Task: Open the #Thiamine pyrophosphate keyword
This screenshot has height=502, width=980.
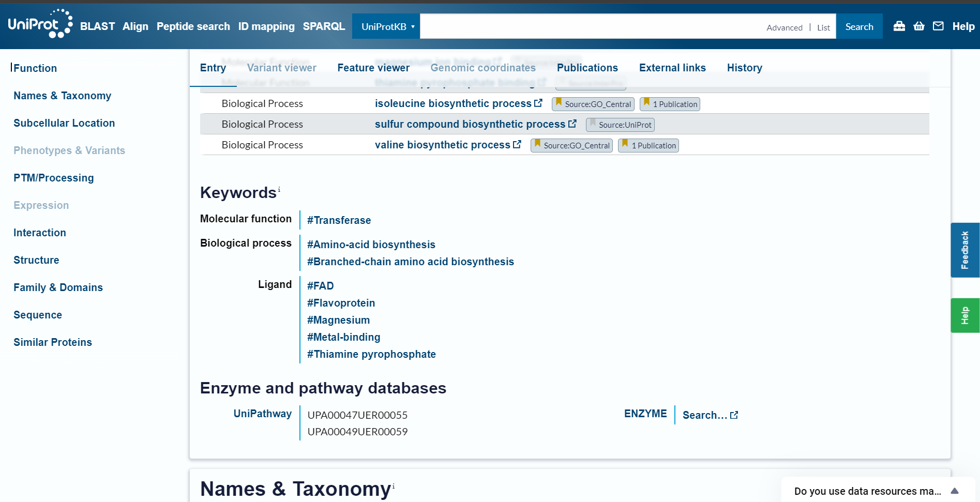Action: [371, 354]
